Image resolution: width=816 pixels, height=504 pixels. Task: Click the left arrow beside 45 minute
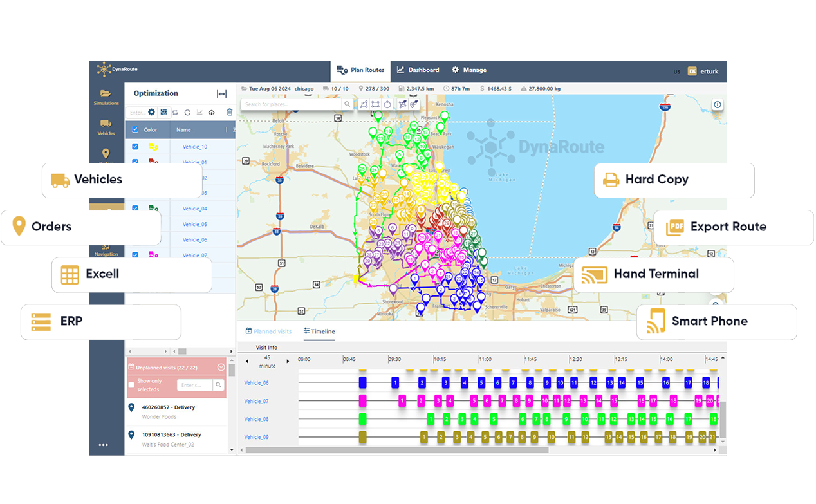pyautogui.click(x=248, y=361)
